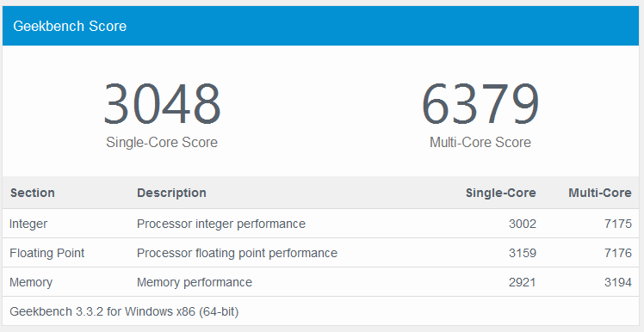Select the Floating Point row label
The width and height of the screenshot is (644, 332).
coord(46,253)
